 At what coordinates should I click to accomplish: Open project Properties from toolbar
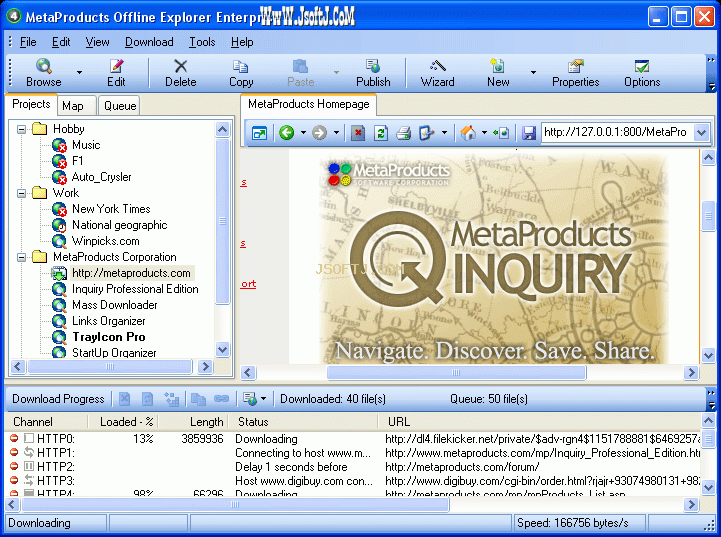[x=575, y=73]
